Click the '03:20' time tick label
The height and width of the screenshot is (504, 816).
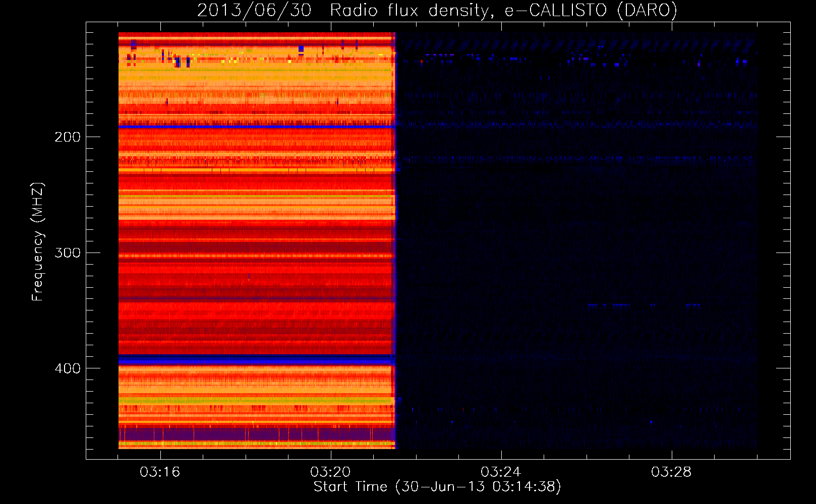pos(330,472)
